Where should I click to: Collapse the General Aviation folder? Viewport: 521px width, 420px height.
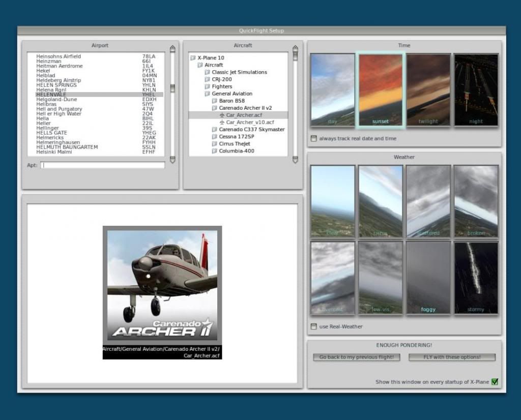[x=208, y=94]
